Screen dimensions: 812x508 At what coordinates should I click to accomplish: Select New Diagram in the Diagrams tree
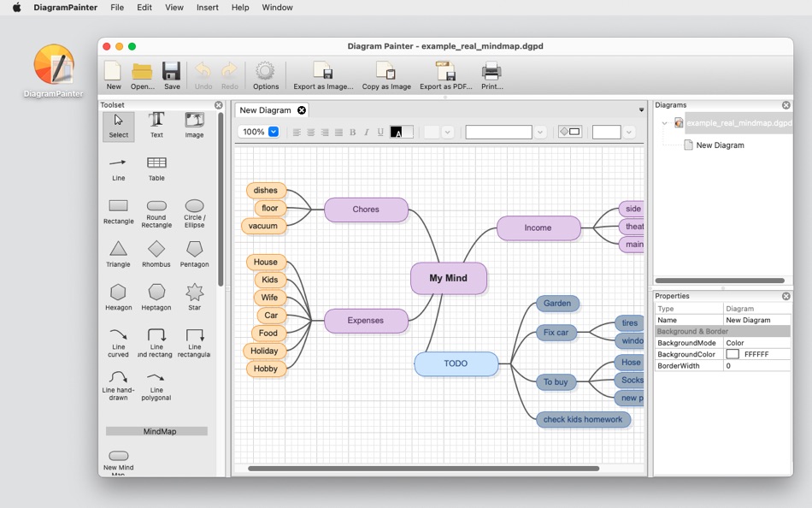pyautogui.click(x=720, y=145)
